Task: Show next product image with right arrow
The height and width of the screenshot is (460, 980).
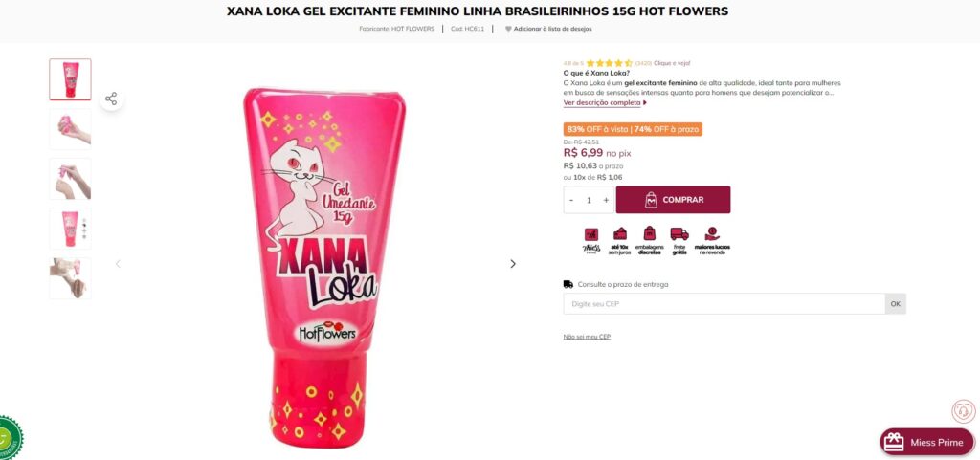Action: click(x=513, y=264)
